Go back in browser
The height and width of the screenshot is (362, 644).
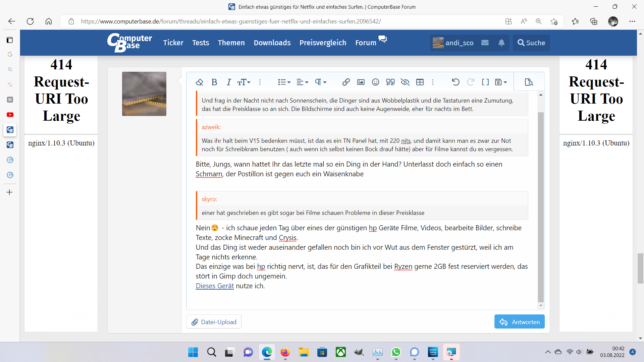point(12,21)
